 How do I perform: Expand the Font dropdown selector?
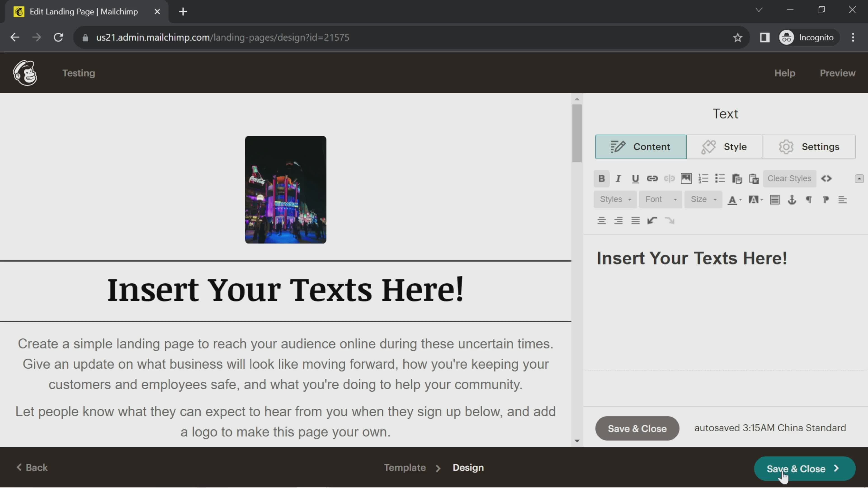click(x=660, y=199)
